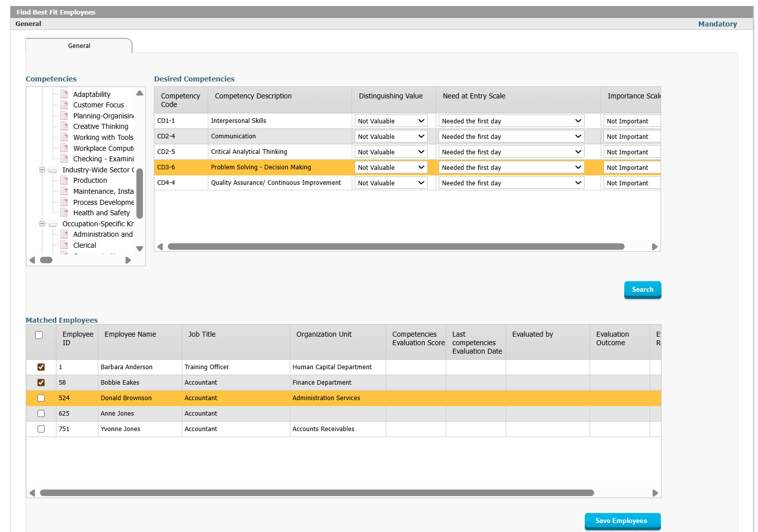Uncheck Barbara Anderson's row checkbox
The height and width of the screenshot is (532, 758).
pyautogui.click(x=41, y=367)
